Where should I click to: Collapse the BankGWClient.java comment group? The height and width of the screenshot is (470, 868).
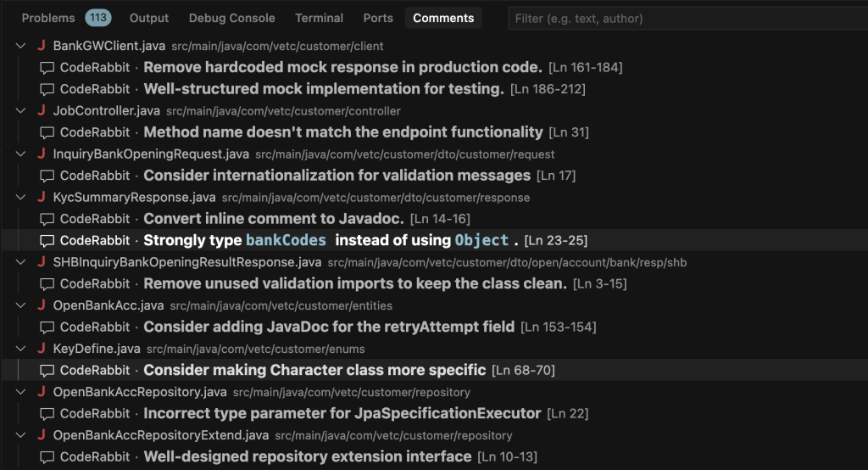click(20, 46)
